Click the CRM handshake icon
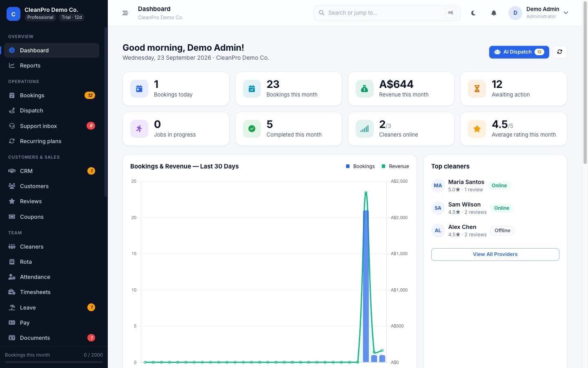 click(x=12, y=171)
